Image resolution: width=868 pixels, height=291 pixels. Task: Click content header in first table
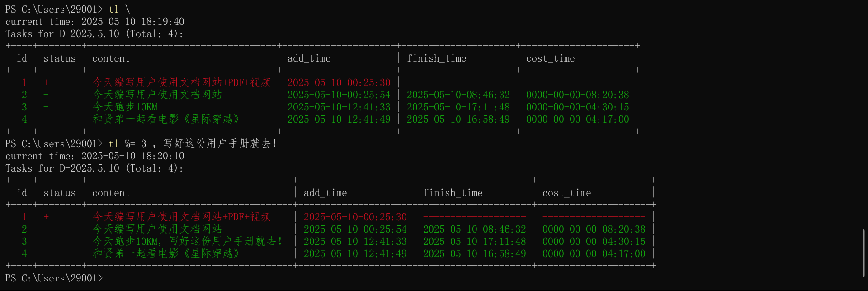pos(111,58)
